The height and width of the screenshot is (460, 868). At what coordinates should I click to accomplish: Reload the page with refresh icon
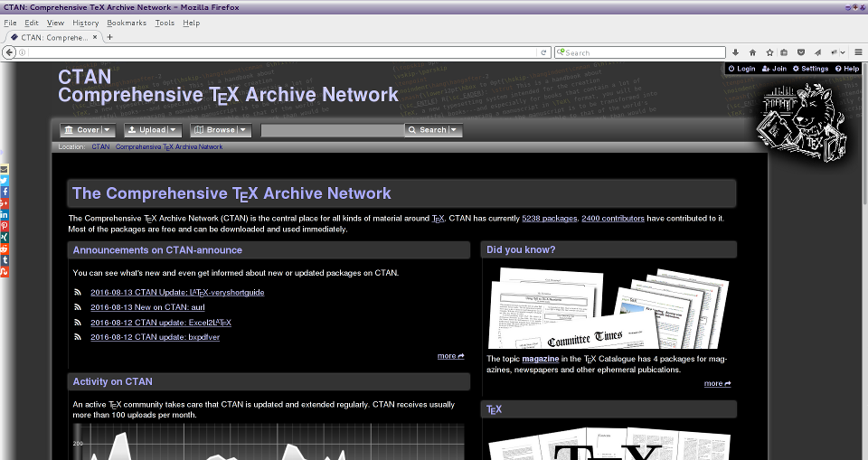[543, 52]
